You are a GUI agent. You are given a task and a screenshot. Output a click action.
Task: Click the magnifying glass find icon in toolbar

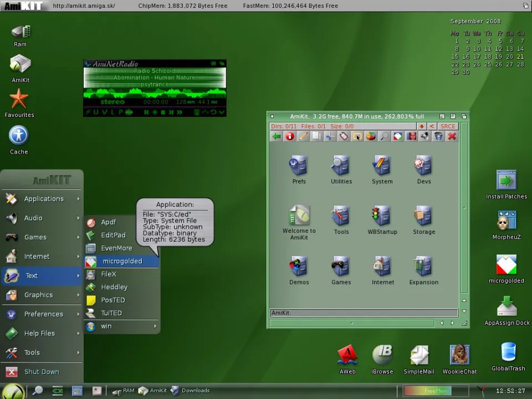(384, 136)
